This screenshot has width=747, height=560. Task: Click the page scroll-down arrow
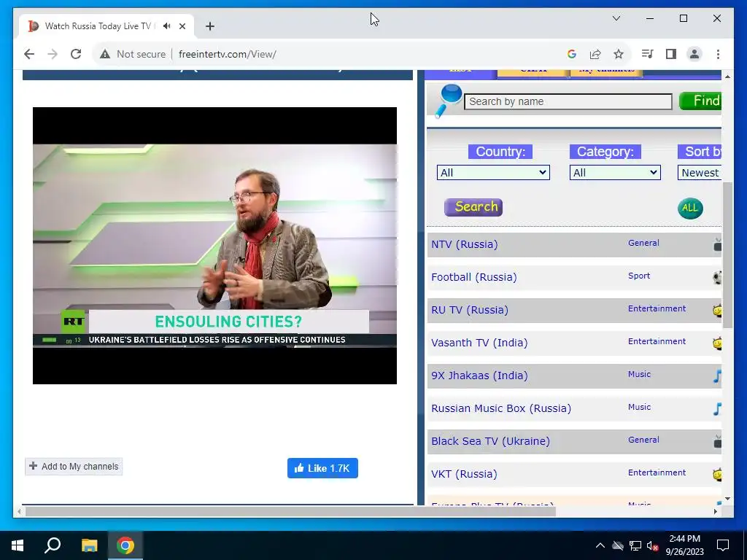click(727, 499)
